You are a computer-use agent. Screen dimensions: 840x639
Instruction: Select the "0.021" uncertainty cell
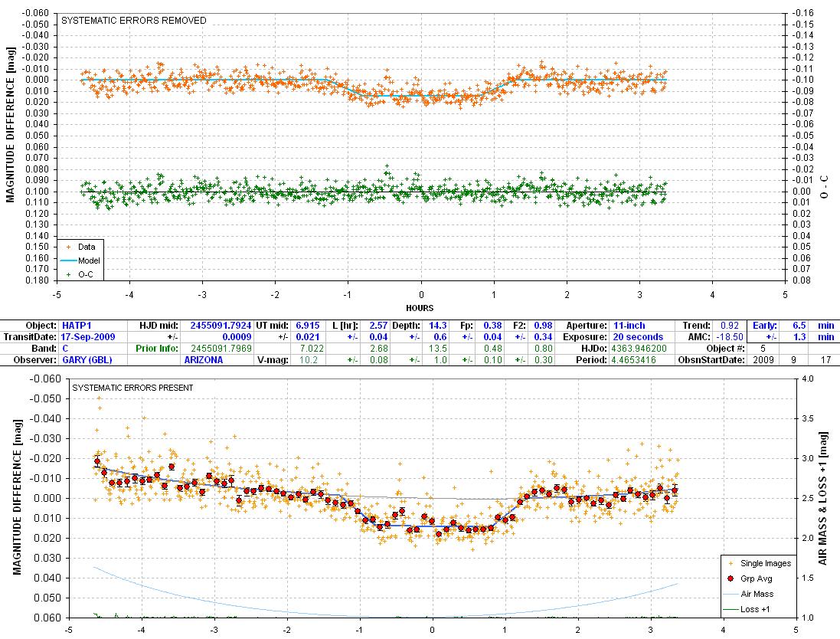308,337
